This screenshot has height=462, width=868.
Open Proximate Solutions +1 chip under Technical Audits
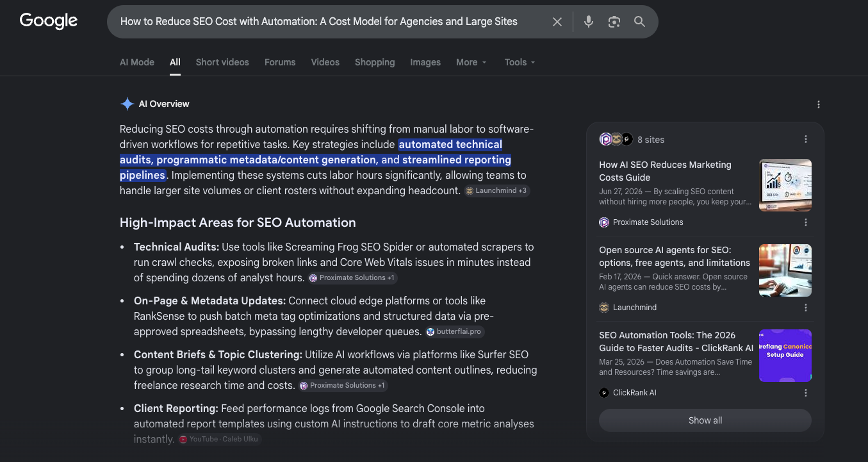353,277
